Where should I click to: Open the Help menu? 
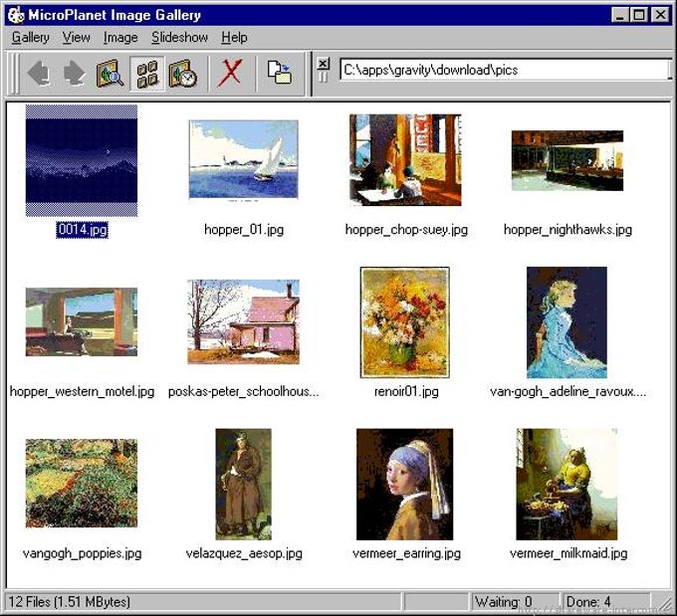click(234, 38)
